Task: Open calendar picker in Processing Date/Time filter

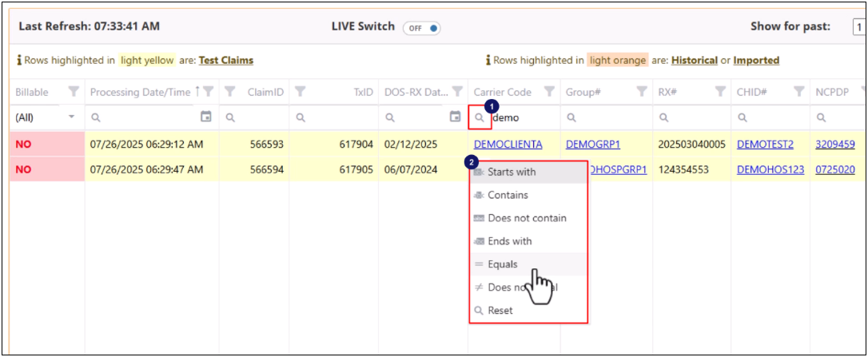Action: tap(206, 117)
